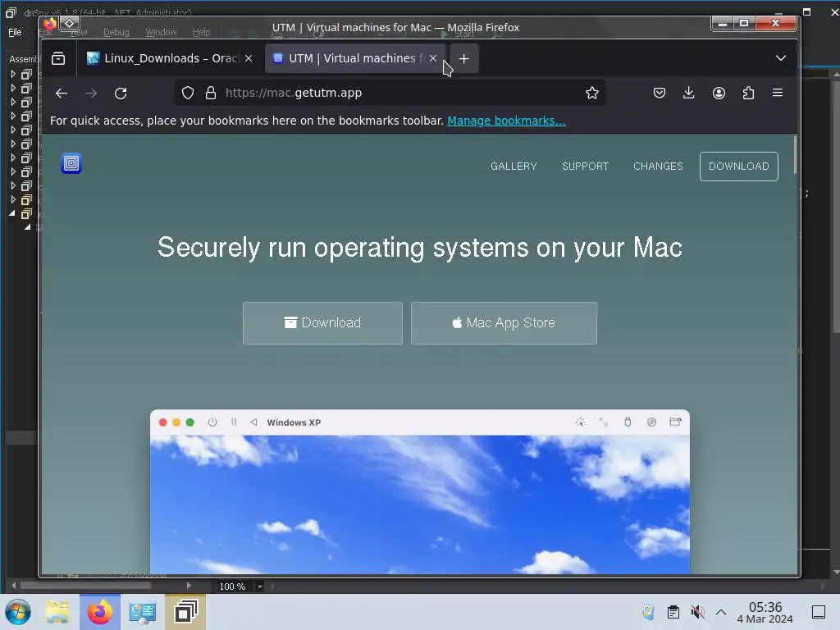Image resolution: width=840 pixels, height=630 pixels.
Task: Open the Pocket save icon
Action: [x=660, y=93]
